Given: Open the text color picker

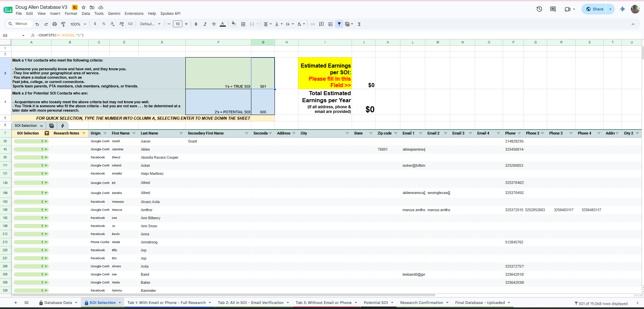Looking at the screenshot, I should pos(222,24).
